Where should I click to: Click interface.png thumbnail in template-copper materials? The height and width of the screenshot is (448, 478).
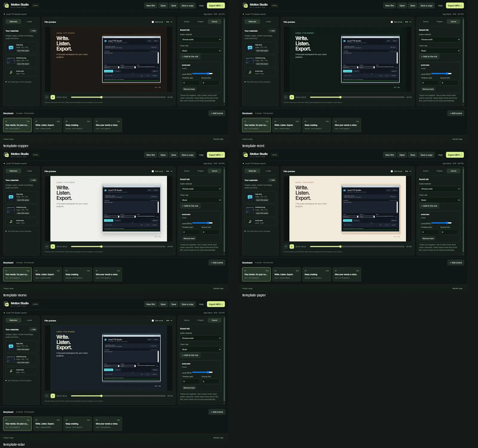tap(11, 61)
